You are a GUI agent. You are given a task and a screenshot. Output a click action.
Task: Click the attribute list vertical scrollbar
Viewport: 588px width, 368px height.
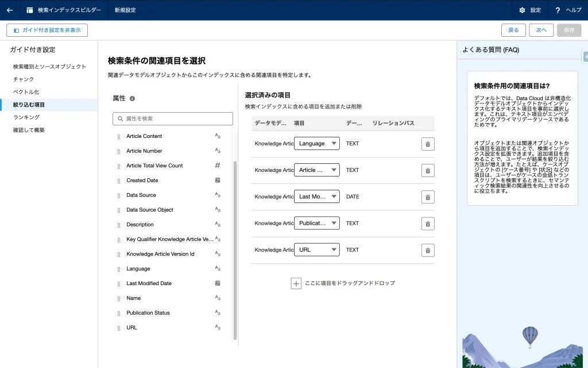click(x=234, y=247)
